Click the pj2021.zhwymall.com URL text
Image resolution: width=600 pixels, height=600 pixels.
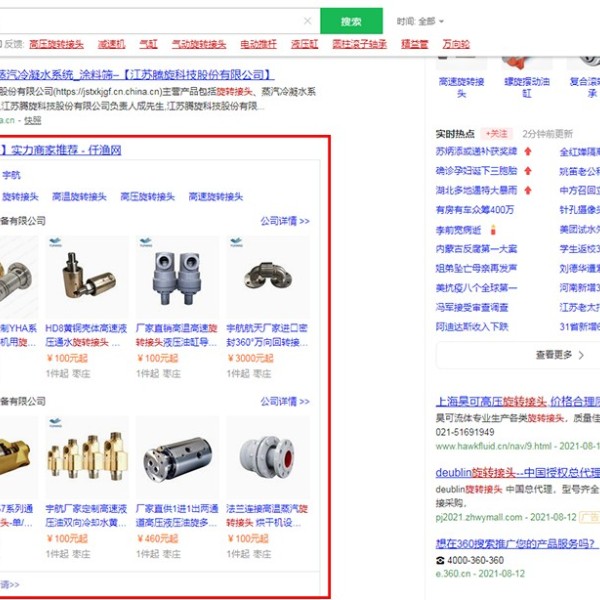(x=481, y=517)
